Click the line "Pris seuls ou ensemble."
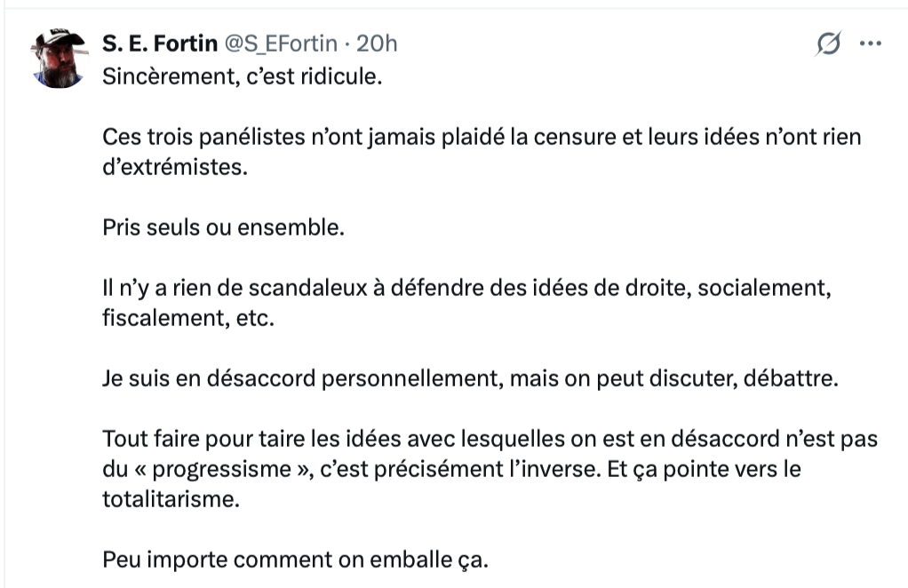Viewport: 908px width, 588px height. 223,226
